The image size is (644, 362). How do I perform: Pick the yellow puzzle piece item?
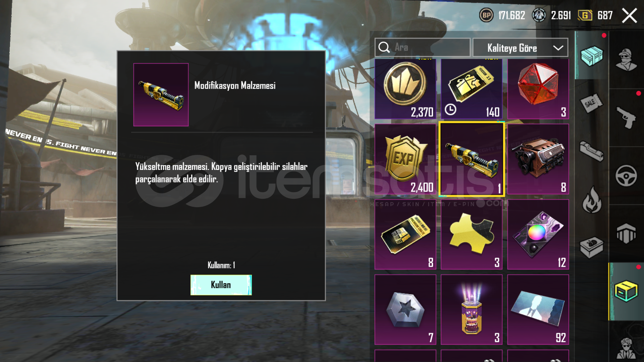coord(471,234)
